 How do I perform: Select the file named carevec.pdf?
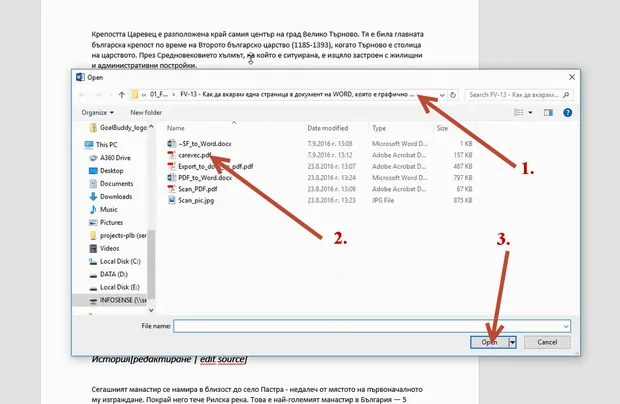[195, 155]
